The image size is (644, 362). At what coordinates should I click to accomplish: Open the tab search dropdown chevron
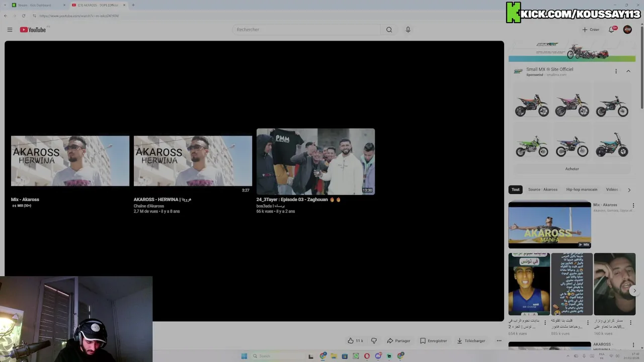pyautogui.click(x=5, y=5)
